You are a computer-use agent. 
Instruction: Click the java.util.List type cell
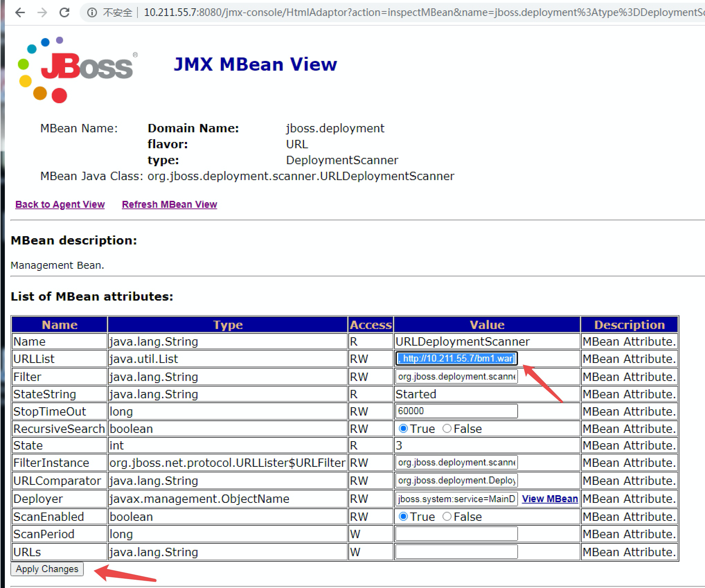[227, 359]
